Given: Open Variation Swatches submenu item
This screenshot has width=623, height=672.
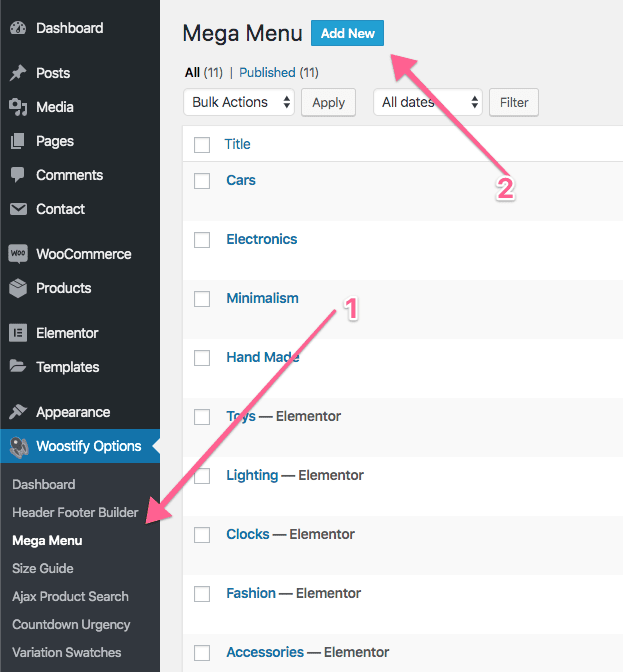Looking at the screenshot, I should tap(67, 653).
